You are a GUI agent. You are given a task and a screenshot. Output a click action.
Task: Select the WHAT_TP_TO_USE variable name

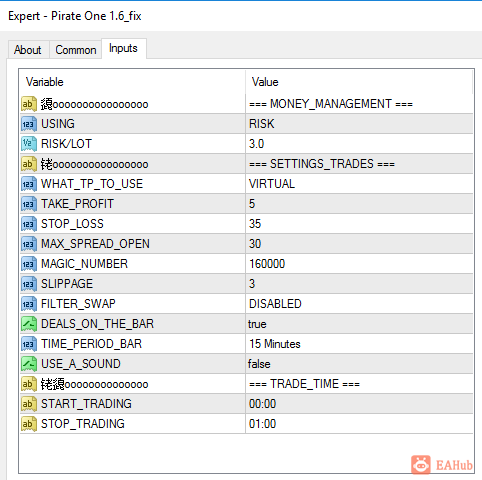tap(92, 184)
